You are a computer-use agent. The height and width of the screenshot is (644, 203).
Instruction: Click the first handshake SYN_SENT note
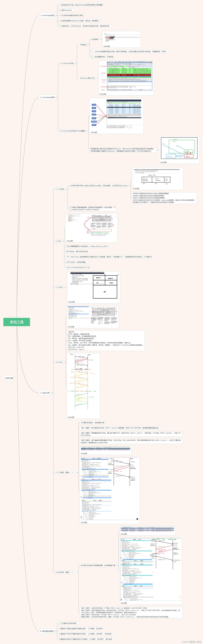tap(120, 428)
